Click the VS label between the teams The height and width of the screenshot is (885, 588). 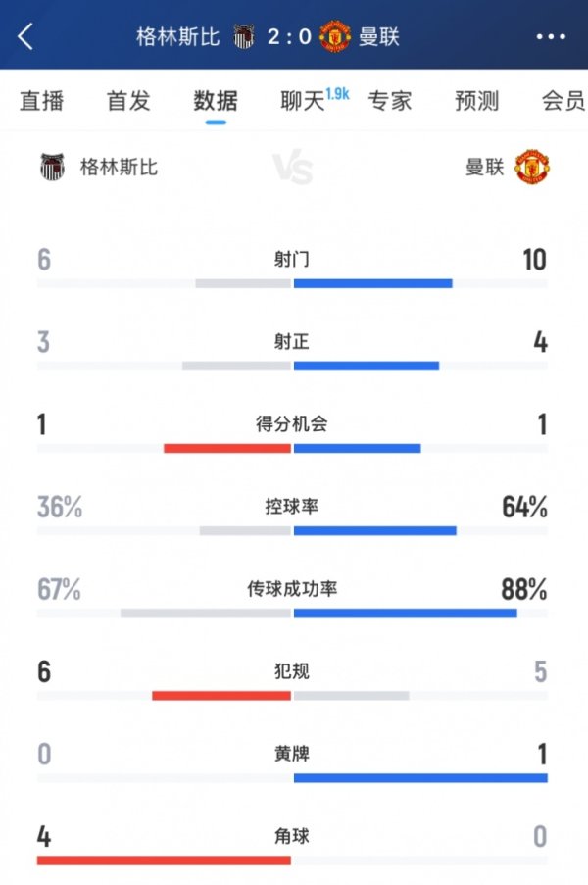294,166
